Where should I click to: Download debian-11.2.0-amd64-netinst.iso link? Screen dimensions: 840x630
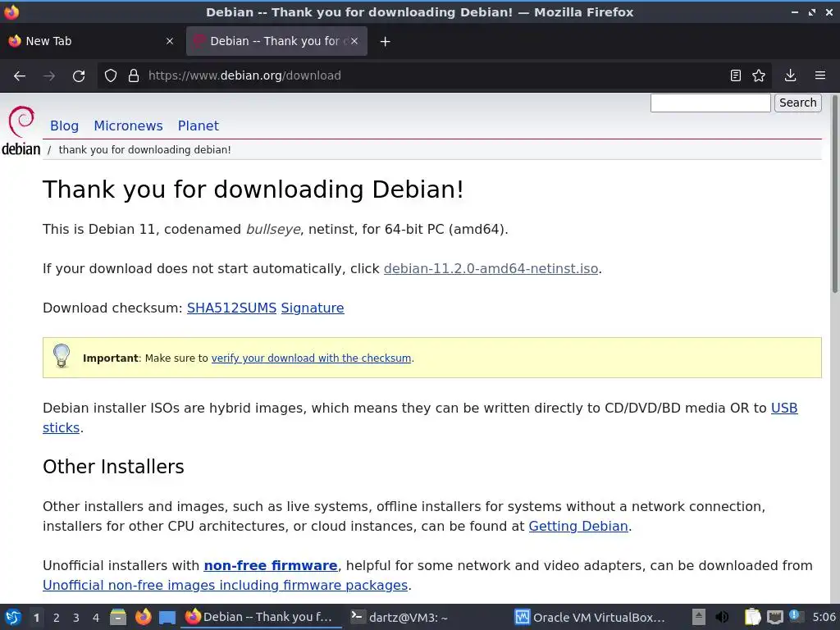click(x=491, y=268)
